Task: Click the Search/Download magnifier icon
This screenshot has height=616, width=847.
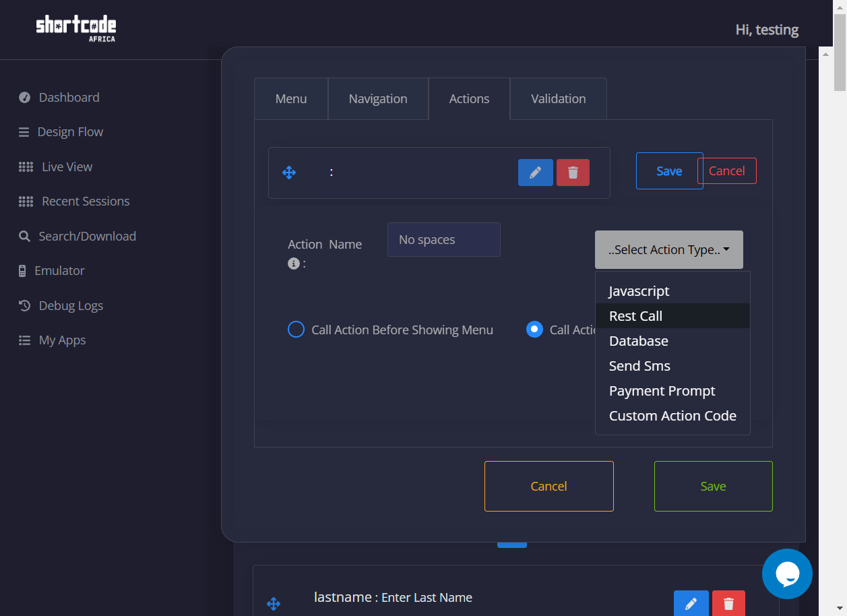Action: (24, 237)
